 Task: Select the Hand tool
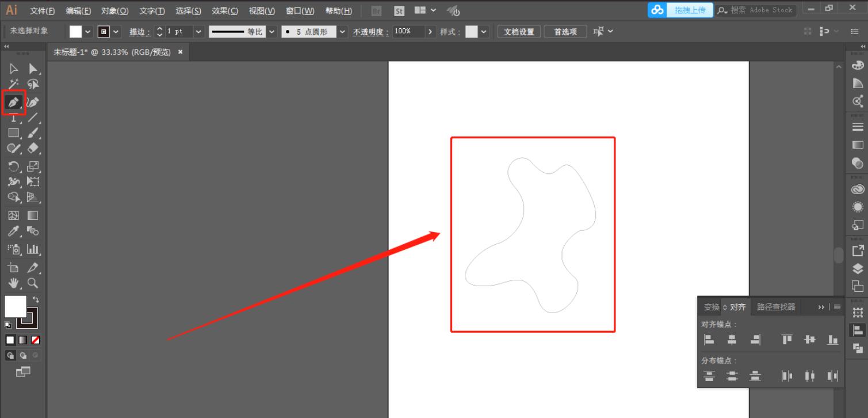click(14, 283)
